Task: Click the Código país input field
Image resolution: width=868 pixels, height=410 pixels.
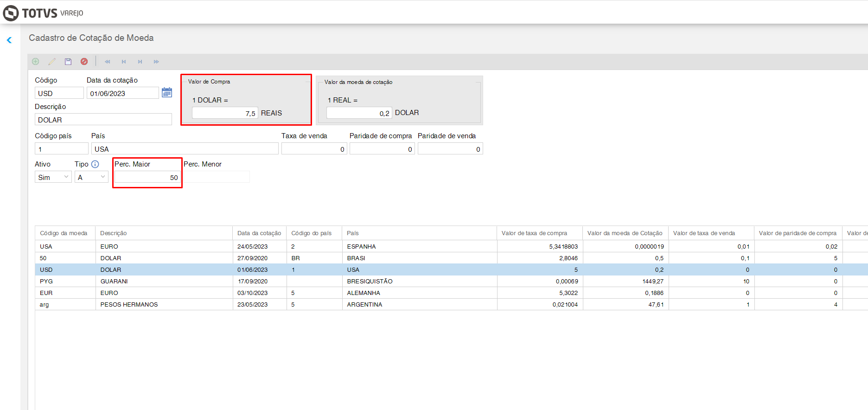Action: click(x=62, y=149)
